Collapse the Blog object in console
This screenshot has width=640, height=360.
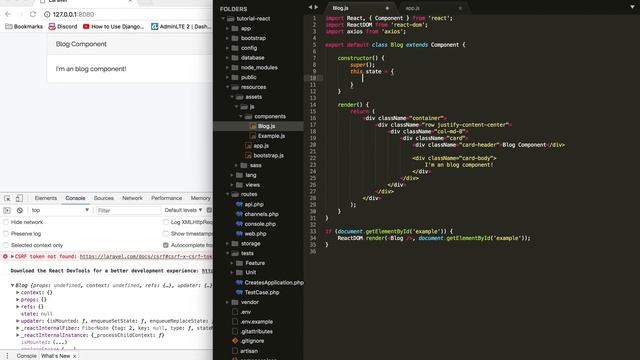pos(13,285)
